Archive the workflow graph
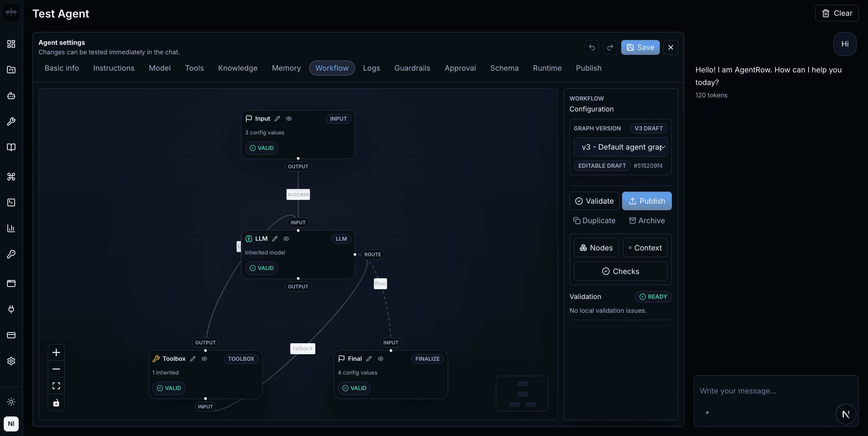 point(647,221)
